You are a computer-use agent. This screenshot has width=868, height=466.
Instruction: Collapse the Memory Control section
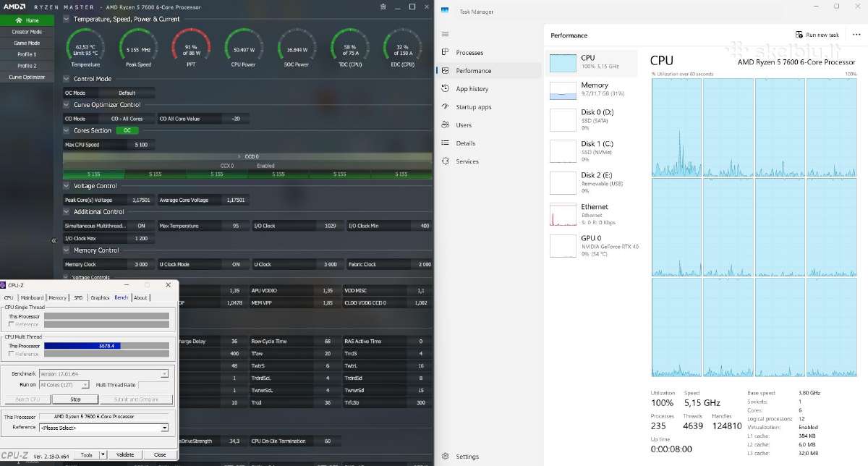67,250
